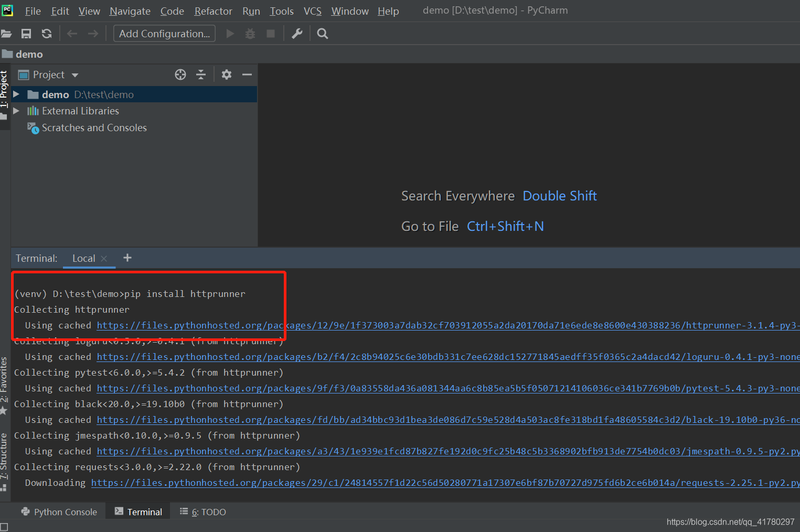Click the pip install httprunner command line

click(x=130, y=294)
